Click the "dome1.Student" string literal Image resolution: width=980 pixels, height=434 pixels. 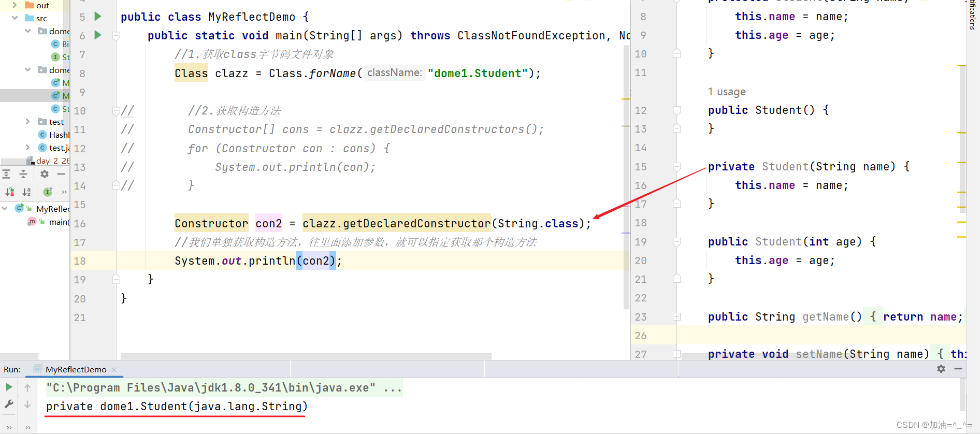[x=478, y=74]
